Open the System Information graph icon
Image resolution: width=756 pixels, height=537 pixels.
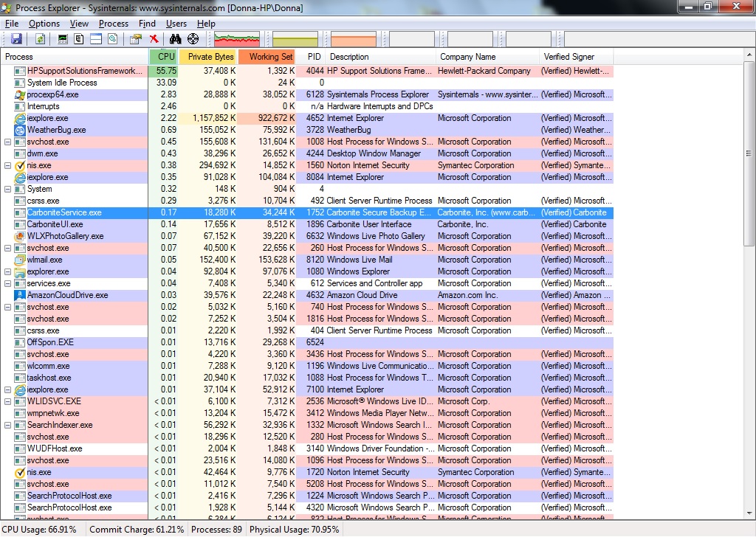point(63,39)
